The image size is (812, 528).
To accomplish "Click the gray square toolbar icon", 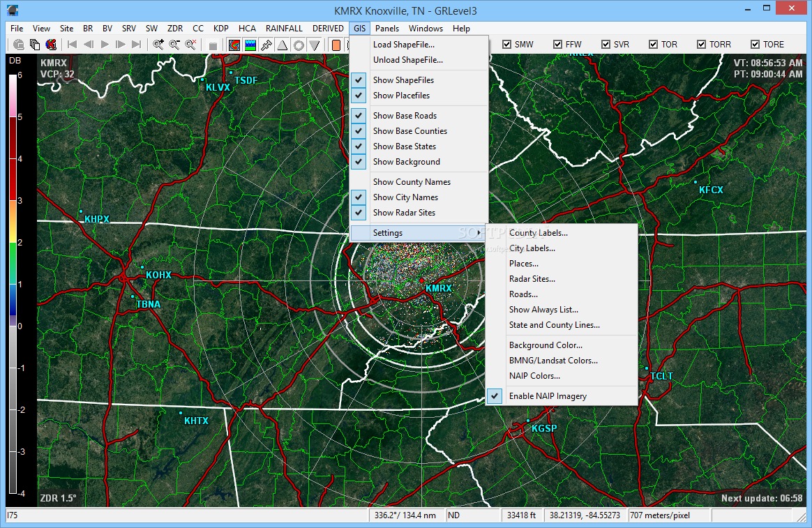I will tap(212, 45).
